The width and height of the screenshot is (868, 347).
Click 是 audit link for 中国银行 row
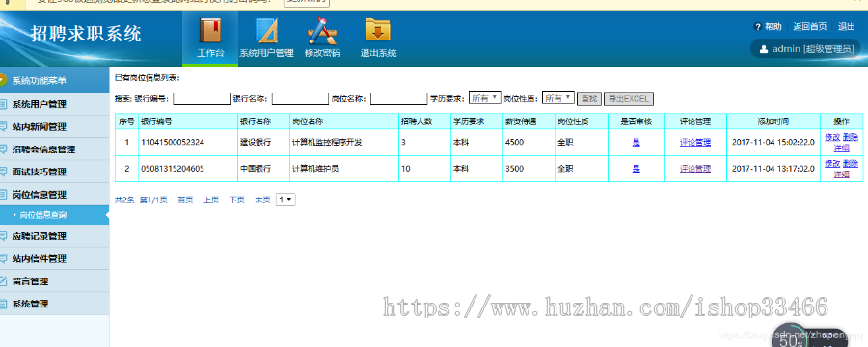click(637, 169)
